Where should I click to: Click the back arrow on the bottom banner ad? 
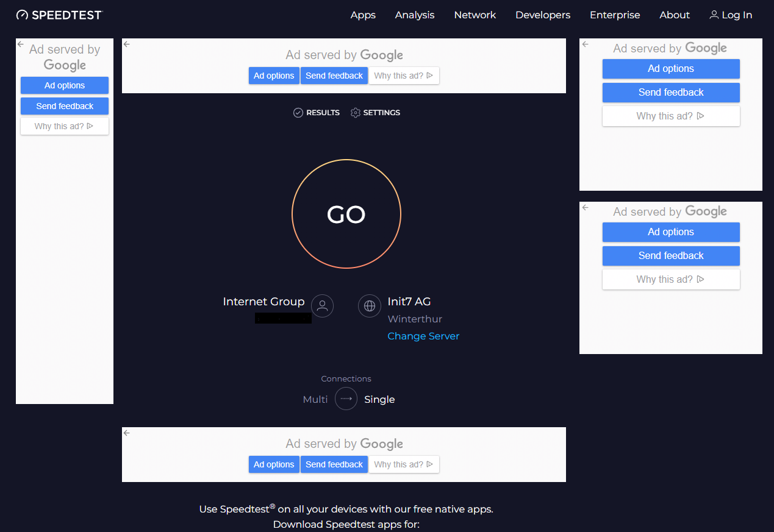point(127,433)
